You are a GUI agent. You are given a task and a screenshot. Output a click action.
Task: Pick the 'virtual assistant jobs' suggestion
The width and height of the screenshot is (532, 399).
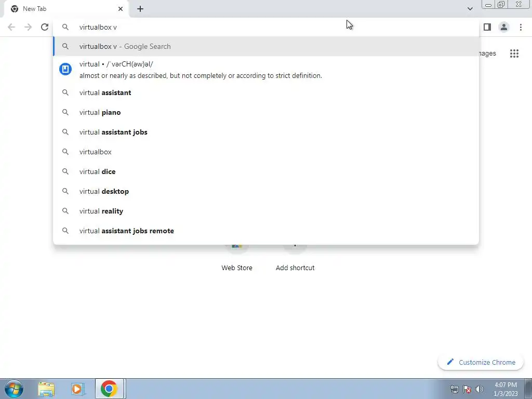point(266,132)
